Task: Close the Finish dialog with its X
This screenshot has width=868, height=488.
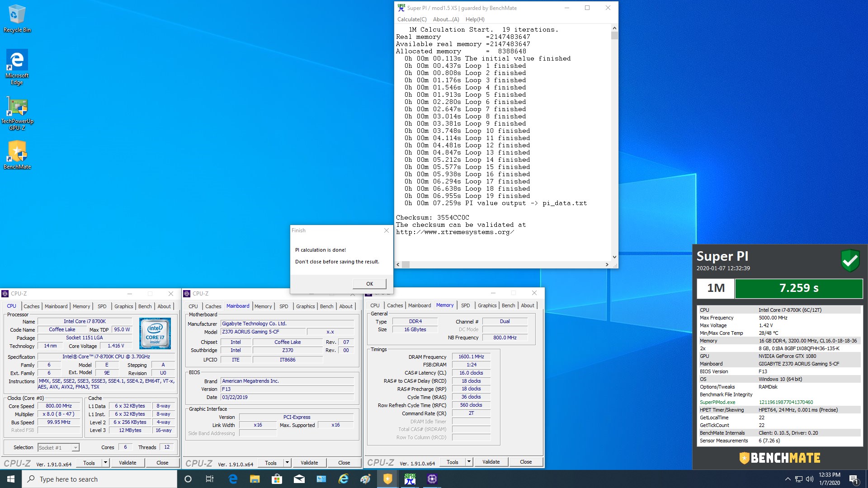Action: [387, 230]
